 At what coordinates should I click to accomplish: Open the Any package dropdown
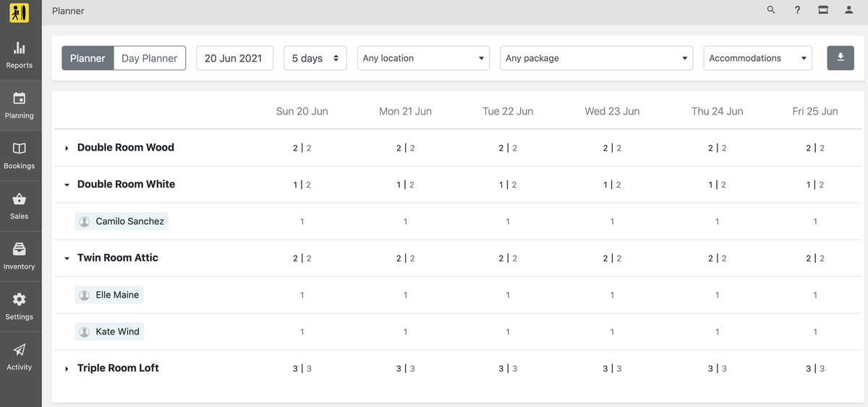(x=597, y=58)
